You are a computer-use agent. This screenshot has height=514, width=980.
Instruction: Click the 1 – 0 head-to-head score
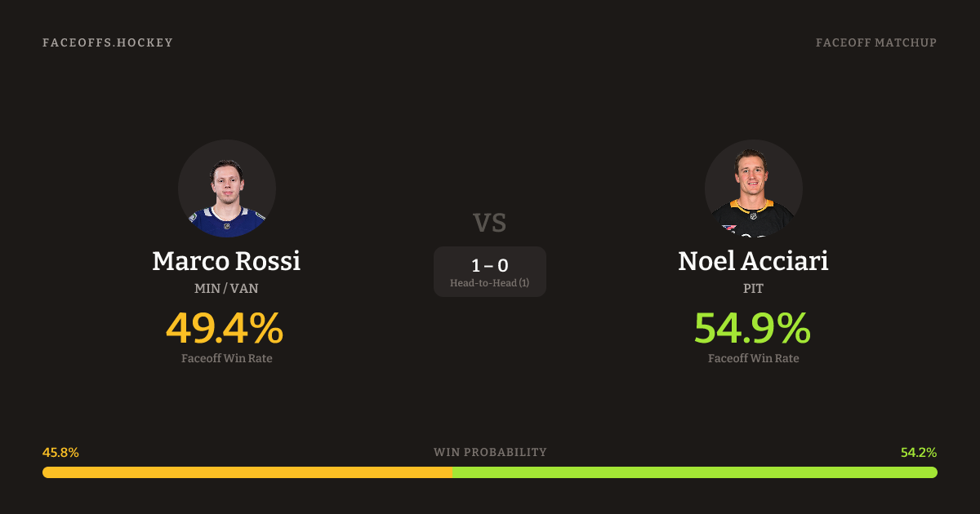click(x=490, y=265)
